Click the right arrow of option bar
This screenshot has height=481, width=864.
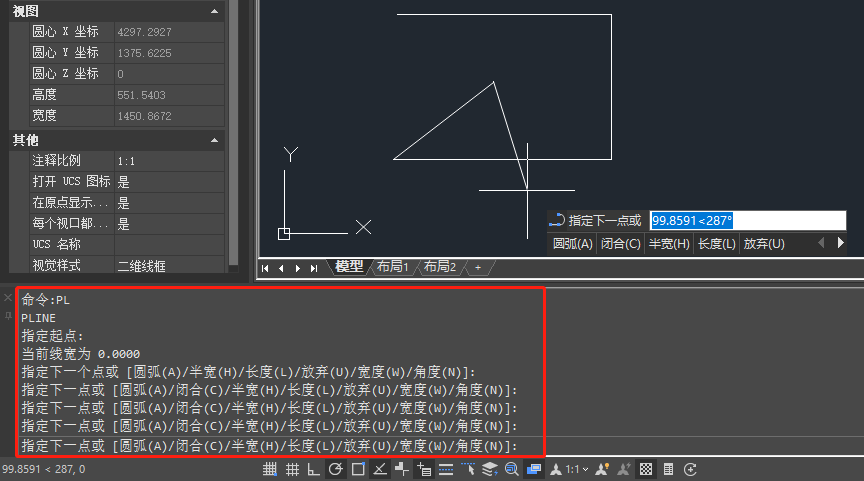click(x=840, y=243)
